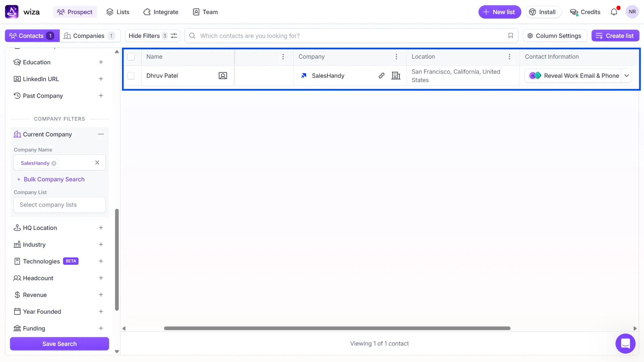Select the Contacts tab
The image size is (644, 362).
[x=32, y=36]
